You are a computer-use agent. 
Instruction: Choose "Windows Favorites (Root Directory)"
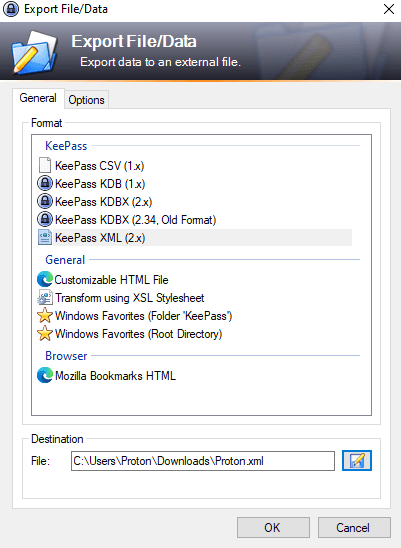(138, 334)
